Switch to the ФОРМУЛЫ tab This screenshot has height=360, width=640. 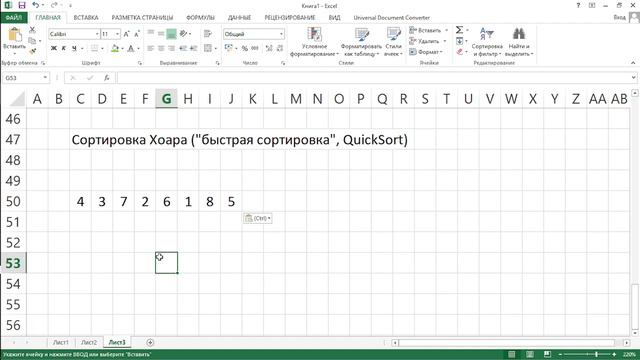coord(200,18)
